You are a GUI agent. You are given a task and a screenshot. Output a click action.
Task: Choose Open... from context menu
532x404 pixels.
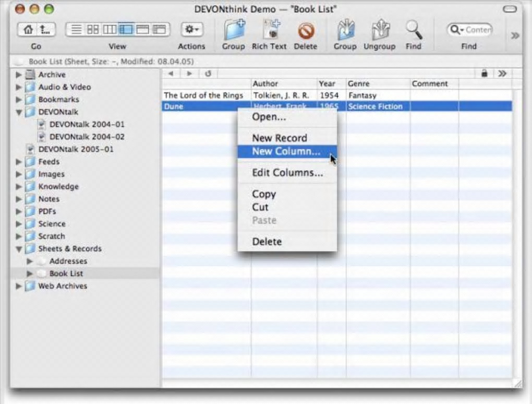pos(287,117)
